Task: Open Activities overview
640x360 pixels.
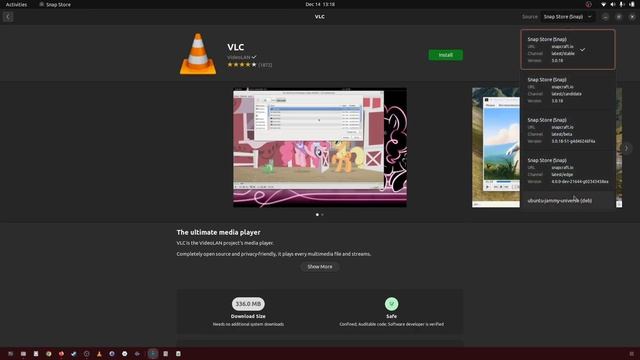Action: (16, 4)
